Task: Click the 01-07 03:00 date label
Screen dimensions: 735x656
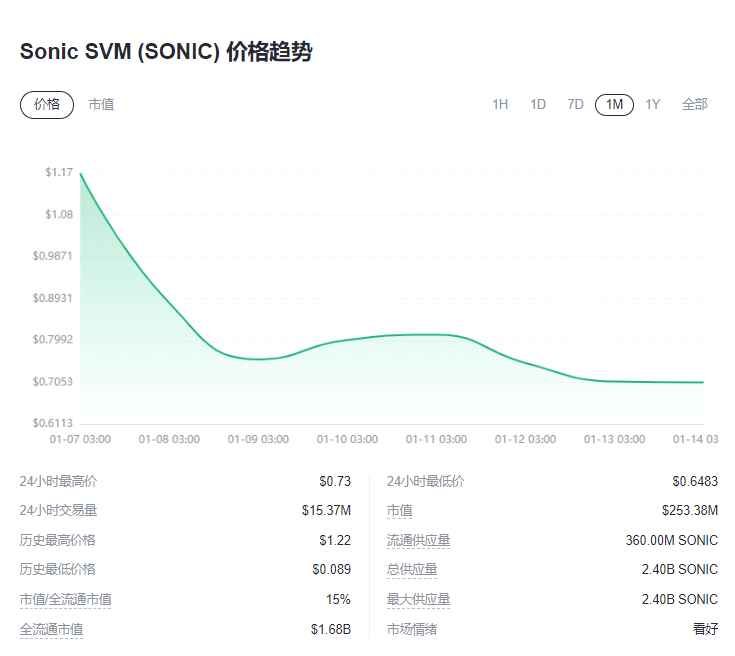Action: (80, 439)
